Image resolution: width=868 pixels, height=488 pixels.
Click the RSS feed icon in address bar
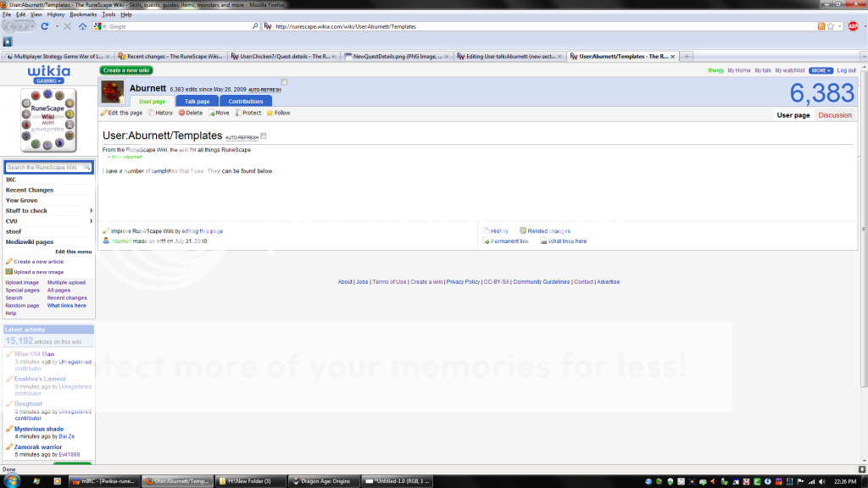[x=821, y=26]
